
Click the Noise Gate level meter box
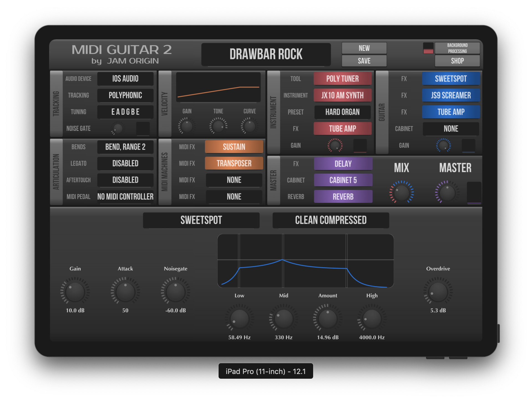coord(143,129)
